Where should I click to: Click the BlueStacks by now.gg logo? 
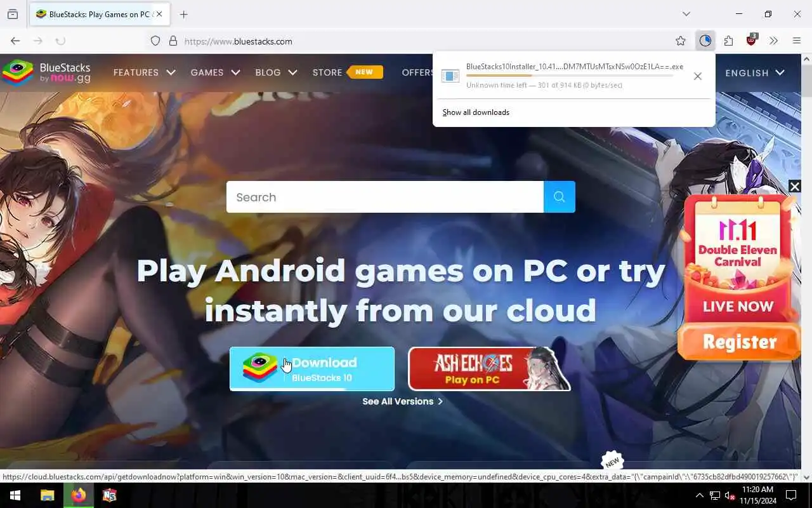coord(46,72)
